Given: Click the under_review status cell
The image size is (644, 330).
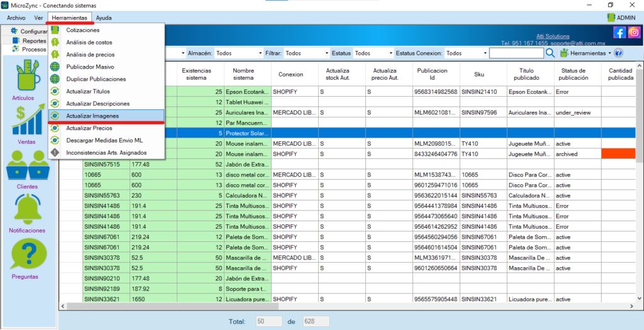Looking at the screenshot, I should [x=577, y=112].
